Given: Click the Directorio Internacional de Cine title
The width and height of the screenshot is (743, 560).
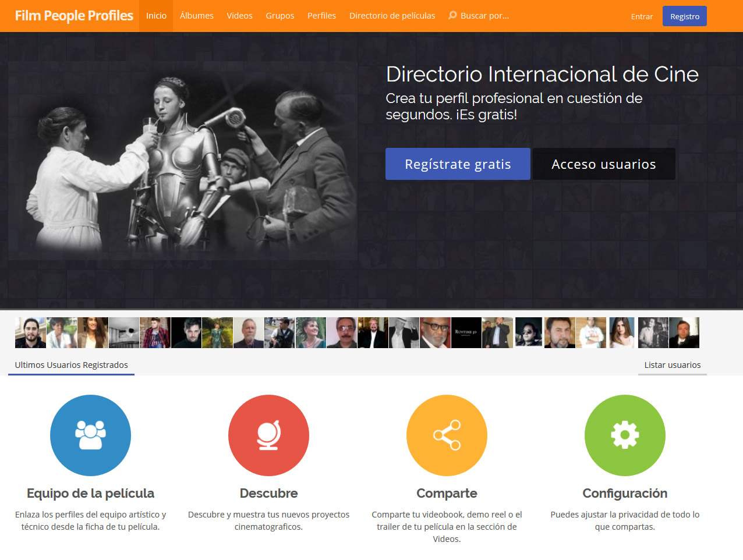Looking at the screenshot, I should [542, 74].
